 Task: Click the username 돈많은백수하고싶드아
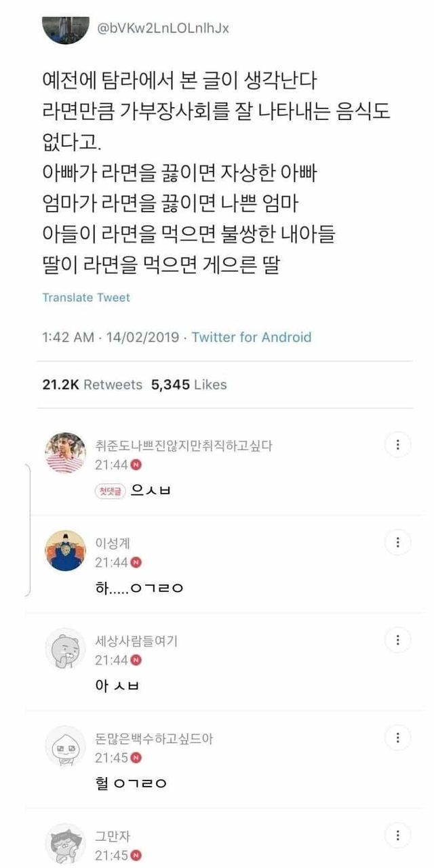pos(154,738)
